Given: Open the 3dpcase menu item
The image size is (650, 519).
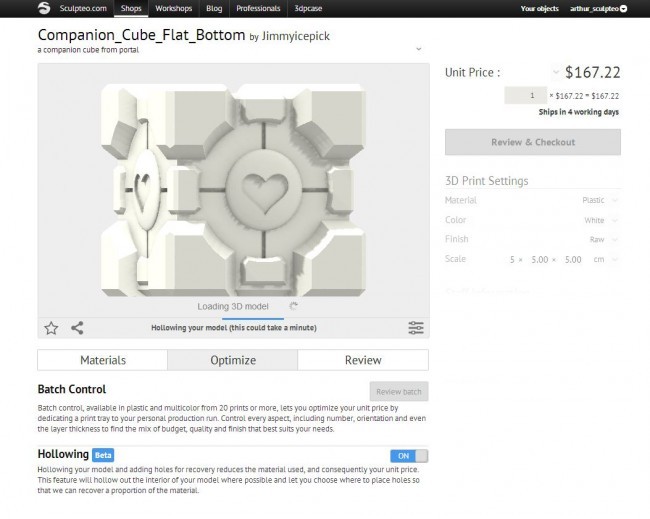Looking at the screenshot, I should [x=308, y=8].
